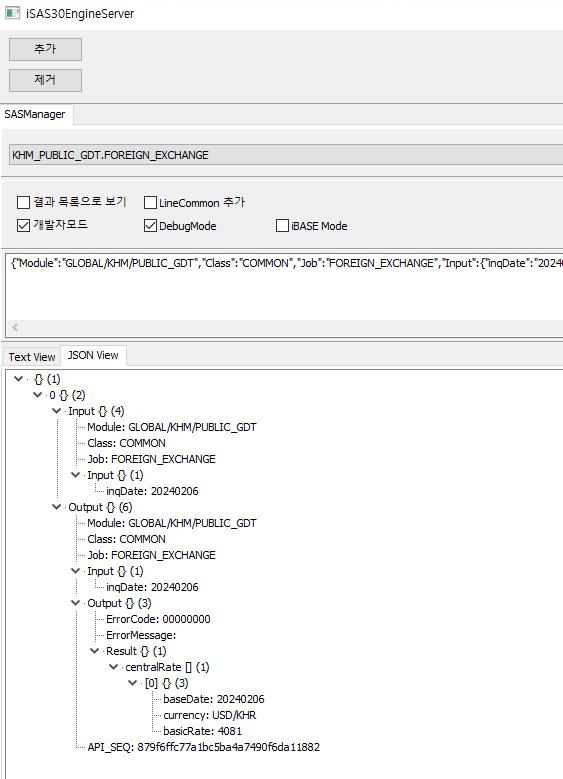Collapse the 0 {} (2) node
563x779 pixels.
tap(37, 395)
